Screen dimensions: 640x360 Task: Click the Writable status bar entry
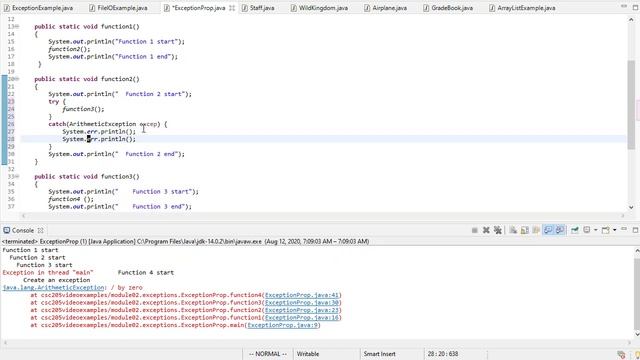point(308,354)
